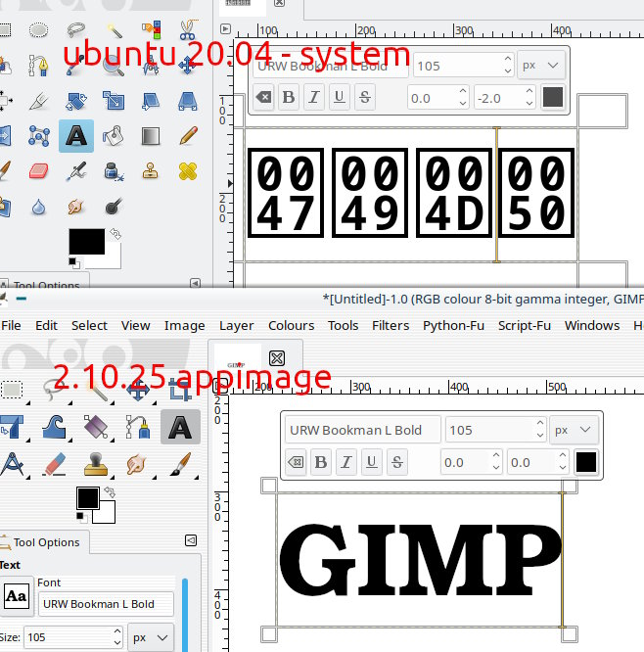The height and width of the screenshot is (652, 644).
Task: Open px unit dropdown beside Size in Tool Options
Action: click(x=151, y=637)
